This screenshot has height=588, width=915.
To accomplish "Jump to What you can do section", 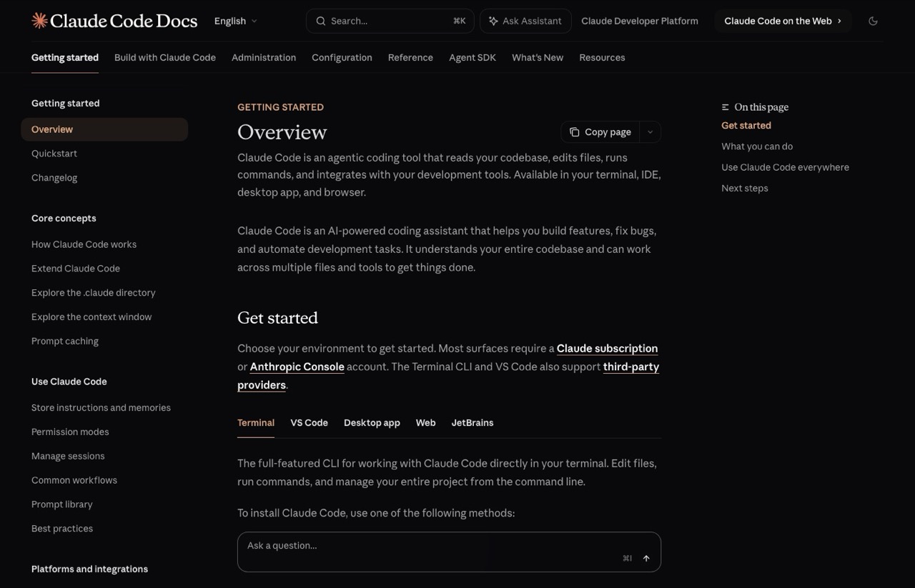I will click(x=757, y=146).
